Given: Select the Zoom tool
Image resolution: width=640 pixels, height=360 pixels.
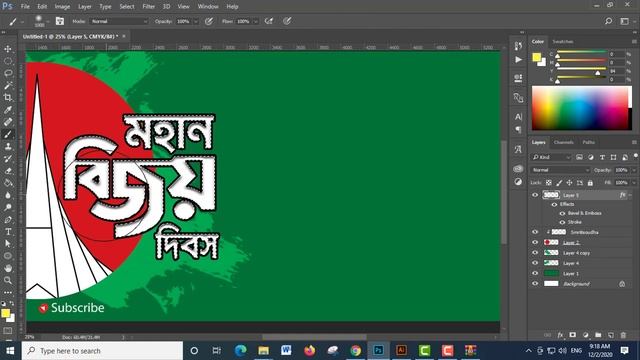Looking at the screenshot, I should (8, 280).
